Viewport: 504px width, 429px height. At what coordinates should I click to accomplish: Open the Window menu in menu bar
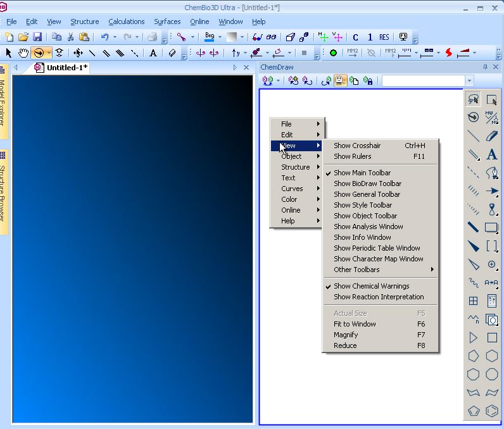[230, 22]
